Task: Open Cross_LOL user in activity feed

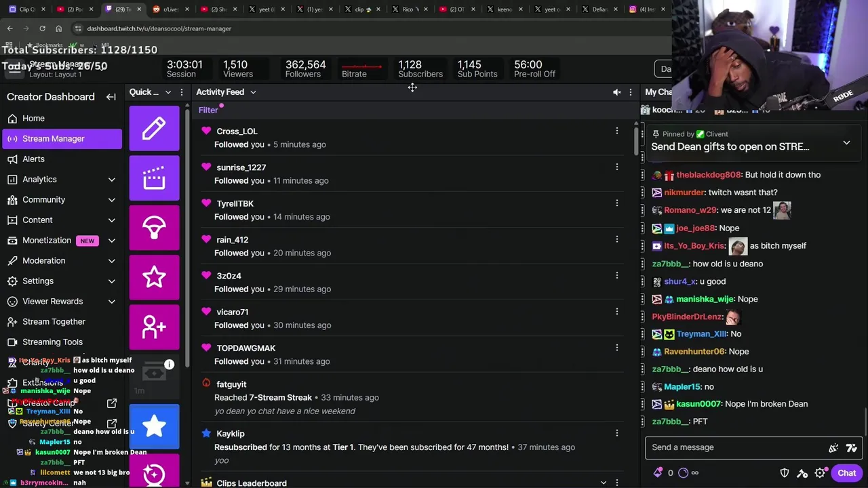Action: 237,131
